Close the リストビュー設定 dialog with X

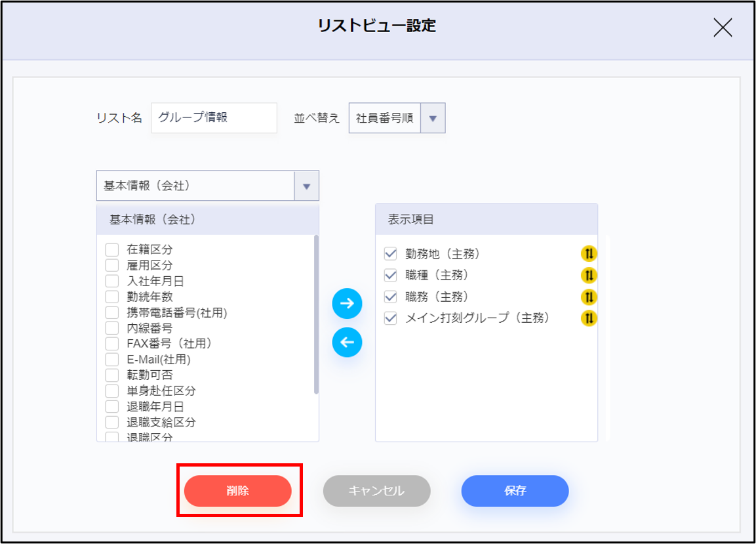pos(722,28)
